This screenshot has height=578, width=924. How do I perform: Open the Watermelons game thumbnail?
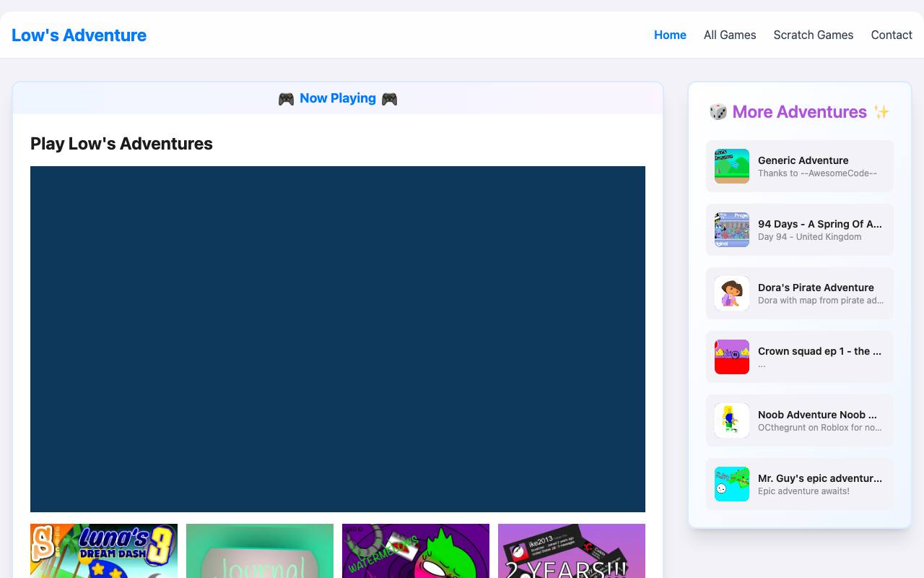(416, 551)
